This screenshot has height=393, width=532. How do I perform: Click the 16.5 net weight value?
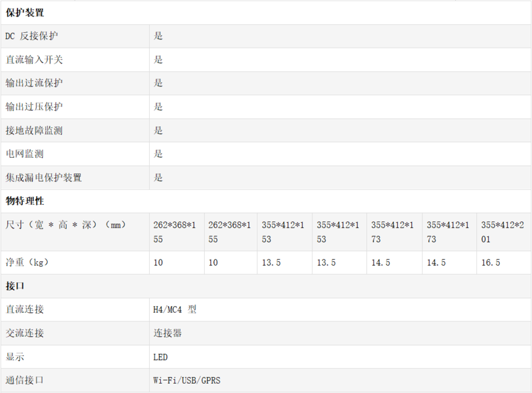(x=491, y=262)
